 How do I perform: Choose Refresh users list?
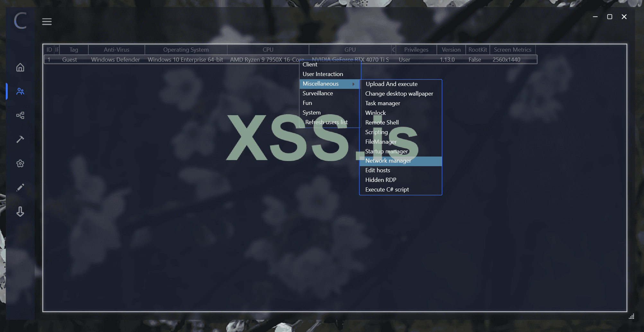click(330, 122)
